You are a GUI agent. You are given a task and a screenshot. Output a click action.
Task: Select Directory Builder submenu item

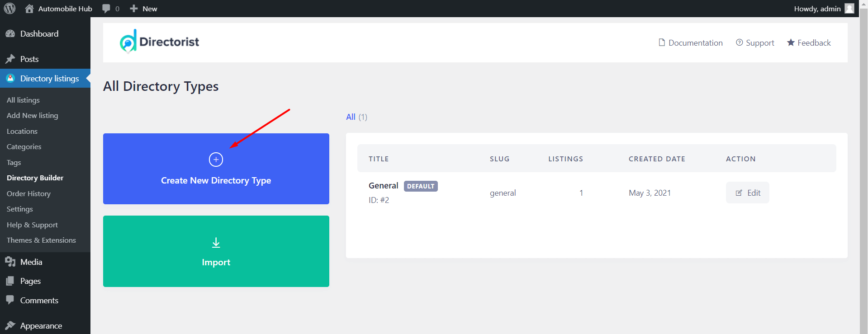[35, 178]
